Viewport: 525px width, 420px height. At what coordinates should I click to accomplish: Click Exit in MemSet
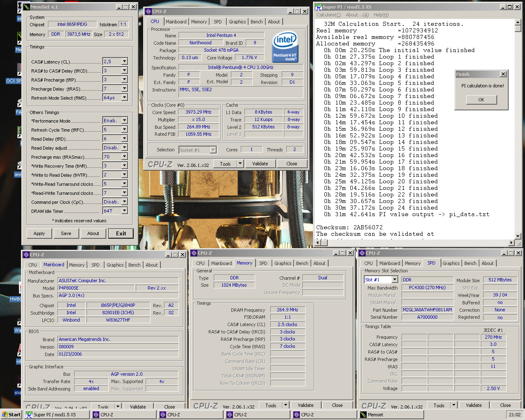[x=121, y=233]
